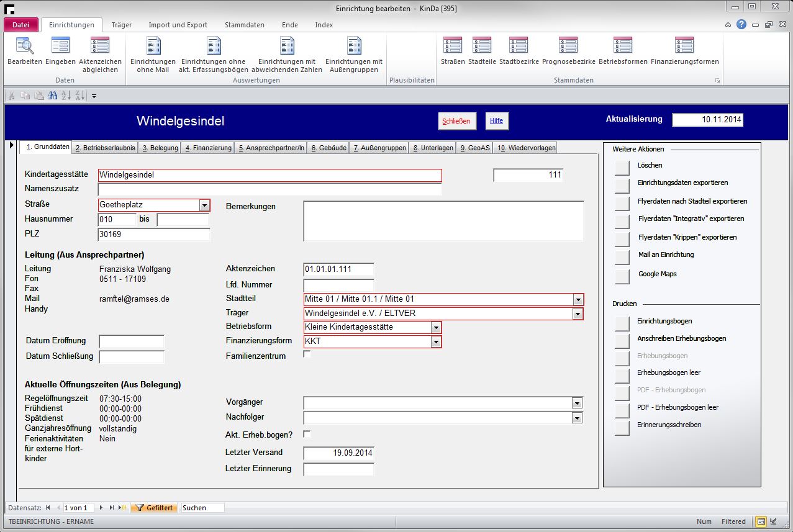The height and width of the screenshot is (532, 793).
Task: Minimize the ribbon with the arrow icon
Action: 728,25
